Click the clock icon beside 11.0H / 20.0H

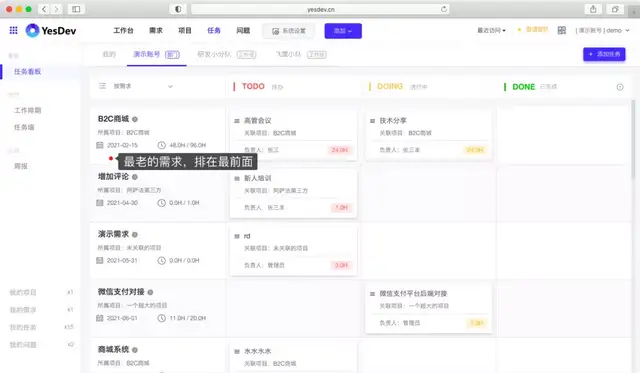click(162, 318)
